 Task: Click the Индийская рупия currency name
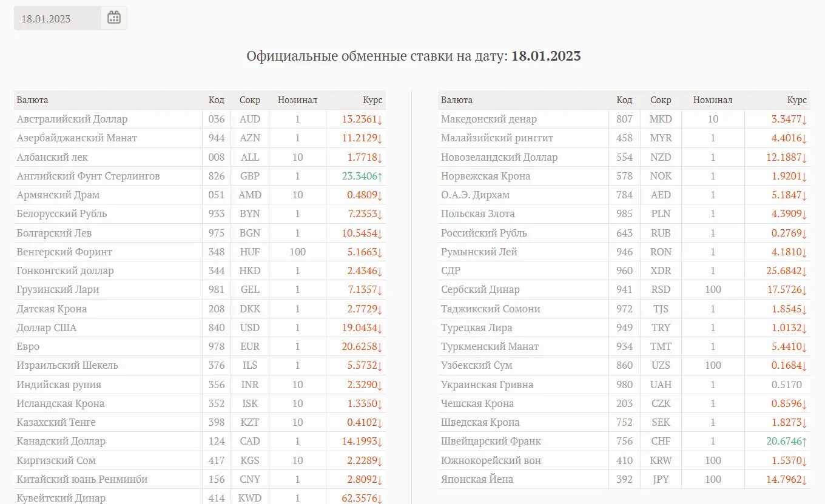pyautogui.click(x=59, y=385)
